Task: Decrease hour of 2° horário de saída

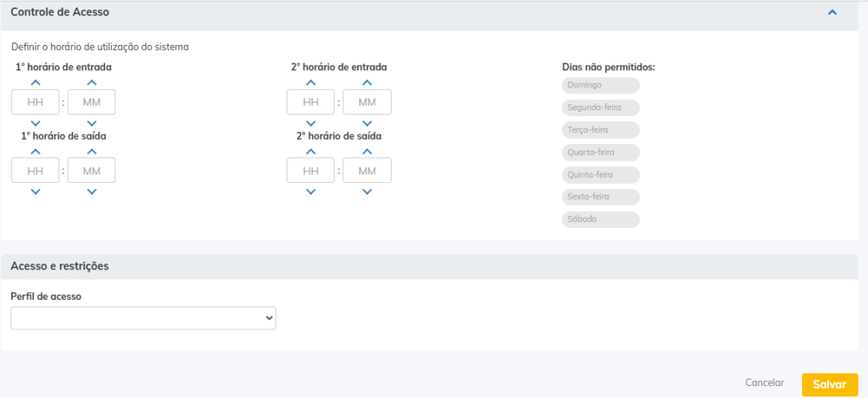Action: [310, 191]
